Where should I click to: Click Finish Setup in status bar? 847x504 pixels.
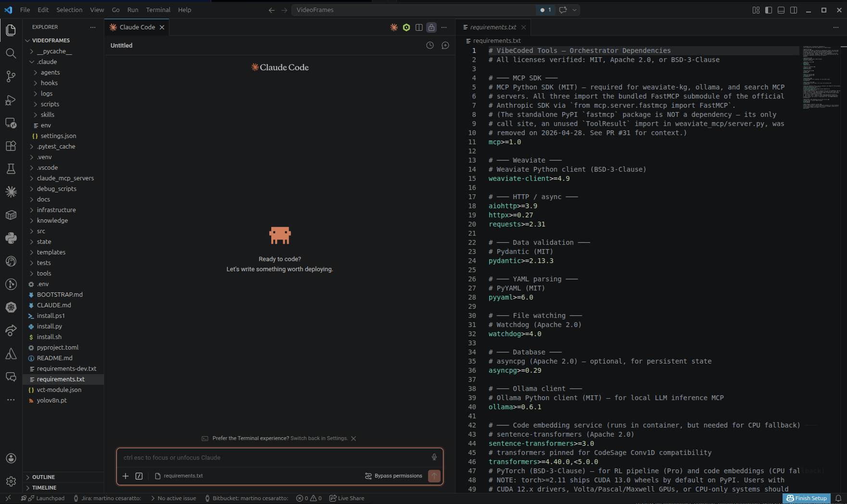807,498
